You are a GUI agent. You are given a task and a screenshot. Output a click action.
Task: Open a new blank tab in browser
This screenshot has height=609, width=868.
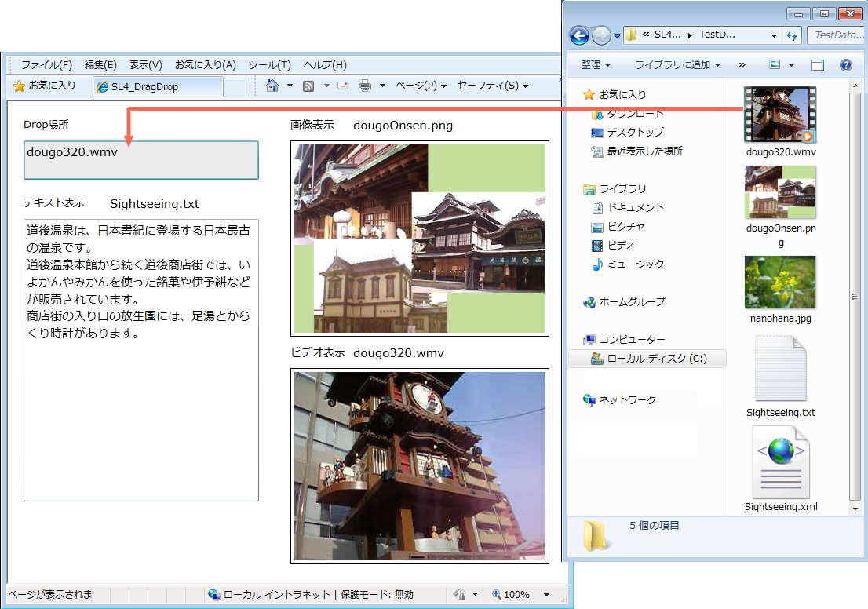point(235,87)
